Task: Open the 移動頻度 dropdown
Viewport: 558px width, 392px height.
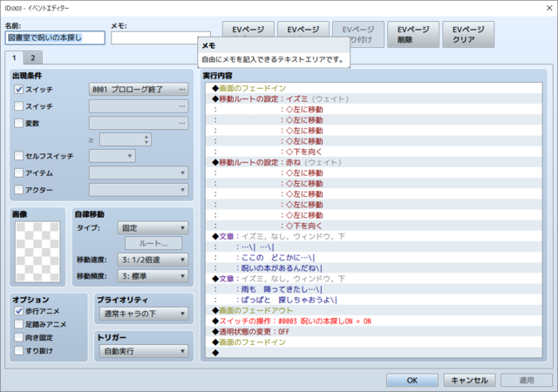Action: pos(153,276)
